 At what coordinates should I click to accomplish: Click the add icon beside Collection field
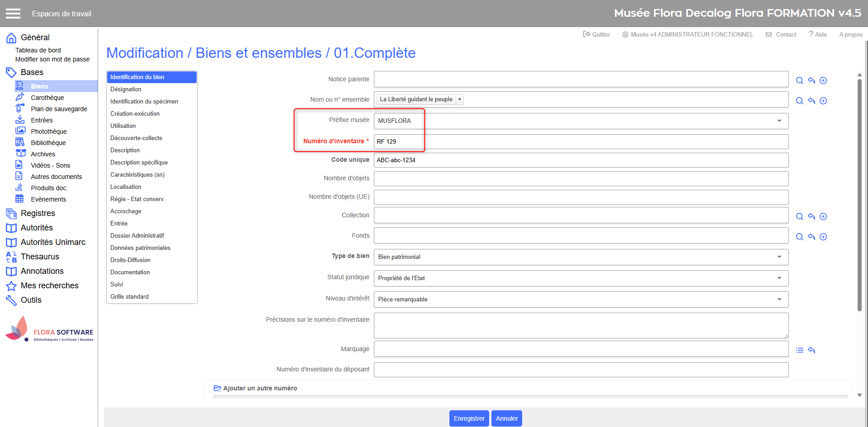823,216
